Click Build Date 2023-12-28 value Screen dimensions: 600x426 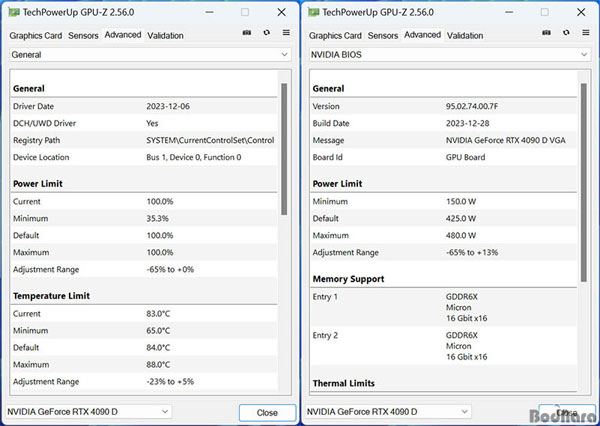click(x=468, y=123)
